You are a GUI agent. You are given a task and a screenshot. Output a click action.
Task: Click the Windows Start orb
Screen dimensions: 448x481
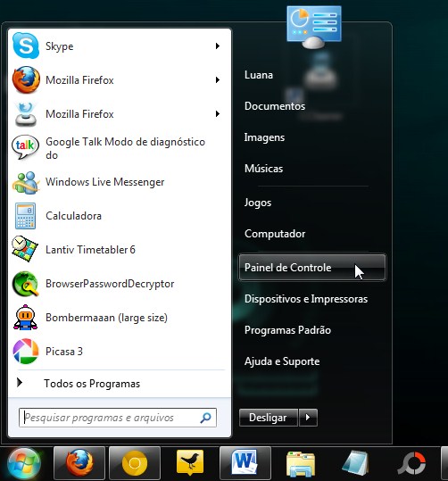click(x=24, y=464)
